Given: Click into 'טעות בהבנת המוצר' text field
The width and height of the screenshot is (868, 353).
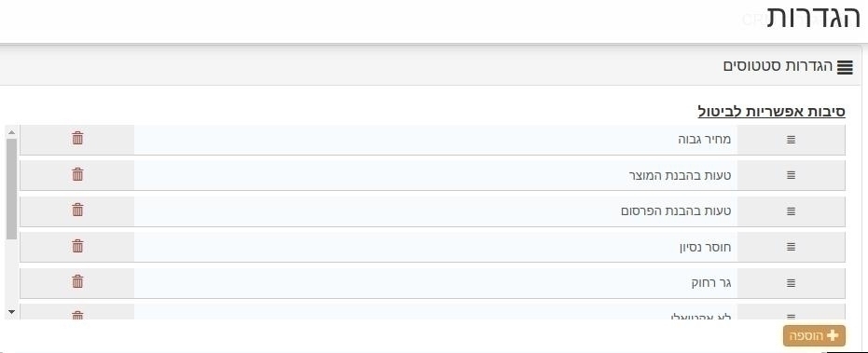Looking at the screenshot, I should coord(435,175).
